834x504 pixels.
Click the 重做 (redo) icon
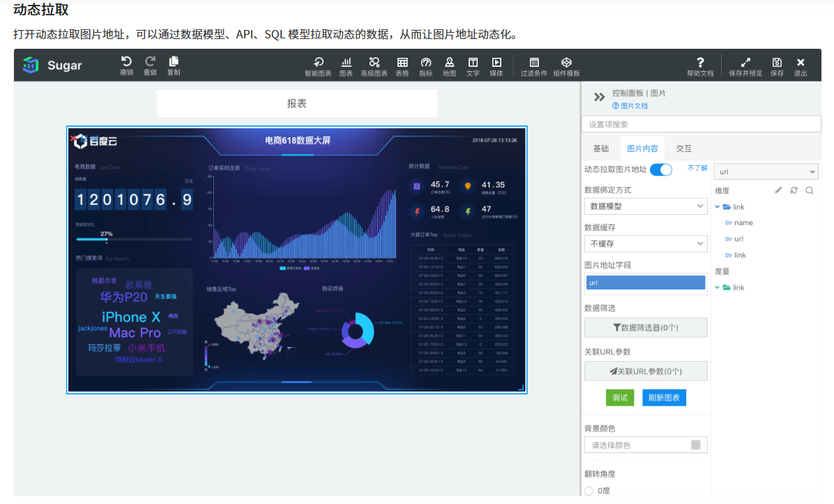[x=150, y=62]
